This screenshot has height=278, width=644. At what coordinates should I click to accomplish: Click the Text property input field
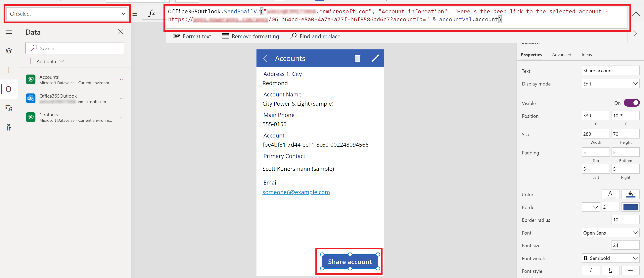point(611,71)
